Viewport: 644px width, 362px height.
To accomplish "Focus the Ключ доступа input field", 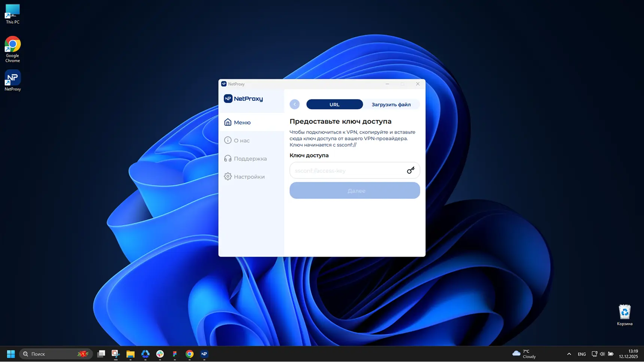I will [x=346, y=171].
